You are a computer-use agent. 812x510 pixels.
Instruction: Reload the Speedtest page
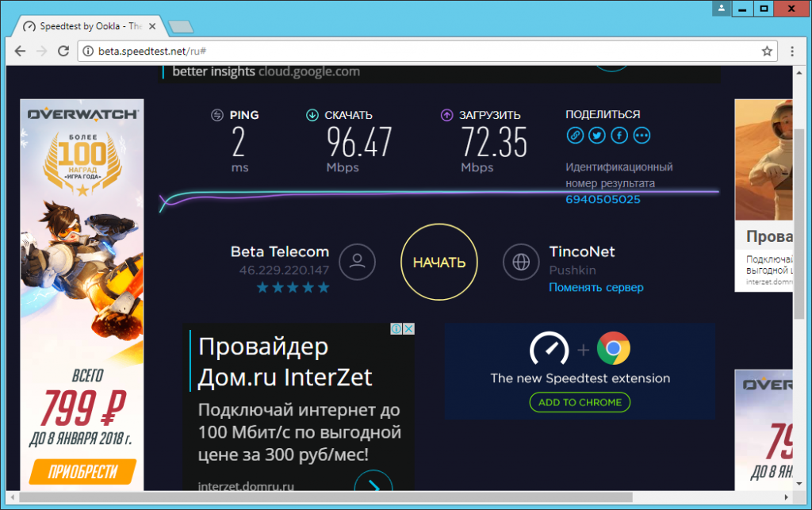pyautogui.click(x=63, y=51)
